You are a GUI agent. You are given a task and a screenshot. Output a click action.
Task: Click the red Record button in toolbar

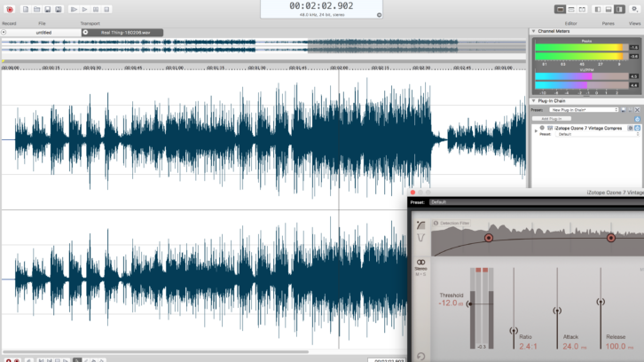click(10, 9)
